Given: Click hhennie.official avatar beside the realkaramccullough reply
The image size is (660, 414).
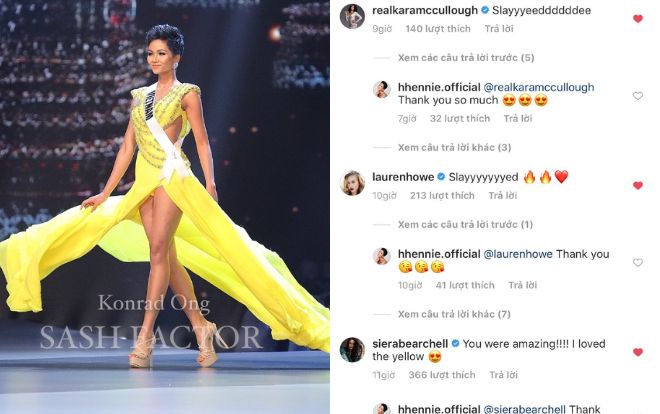Looking at the screenshot, I should (382, 89).
